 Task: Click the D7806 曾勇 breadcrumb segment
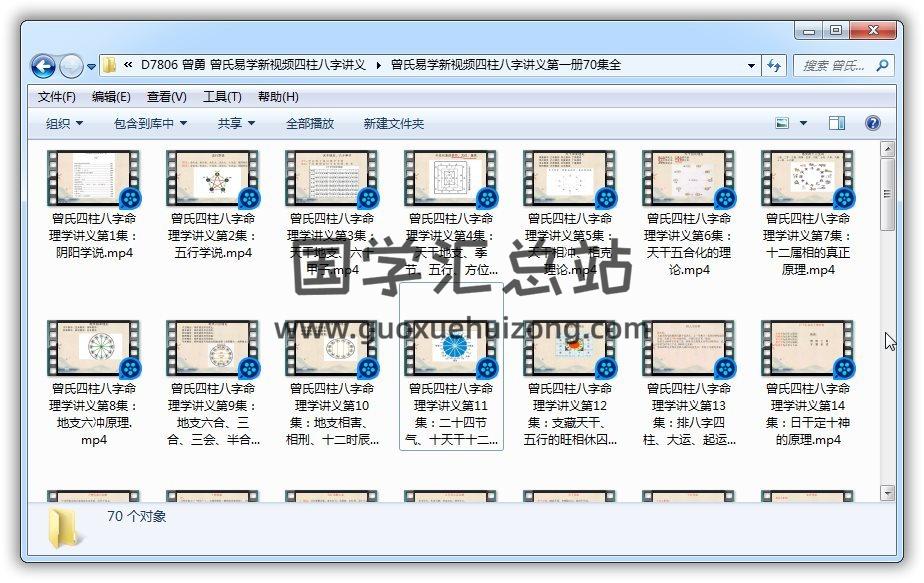point(253,65)
